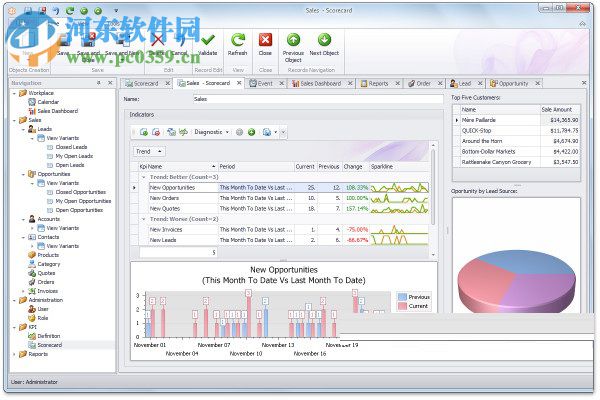Image resolution: width=600 pixels, height=400 pixels.
Task: Click the red Close ribbon button
Action: coord(265,44)
